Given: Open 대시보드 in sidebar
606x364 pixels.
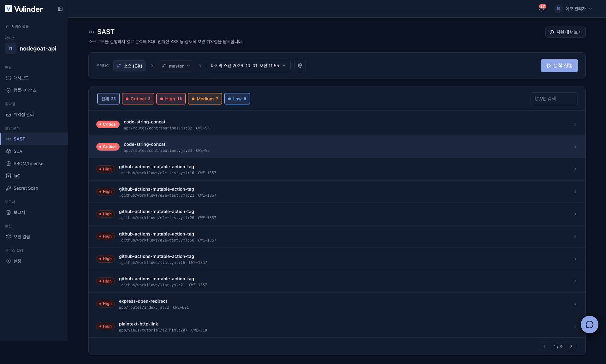Looking at the screenshot, I should pos(34,78).
